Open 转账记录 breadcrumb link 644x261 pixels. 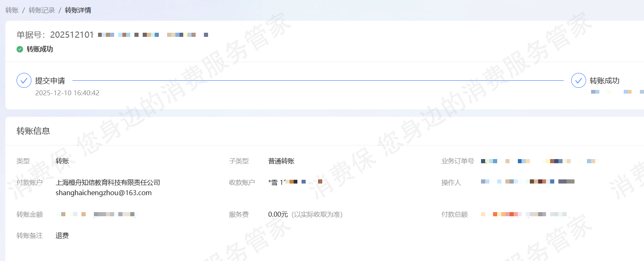click(x=42, y=10)
